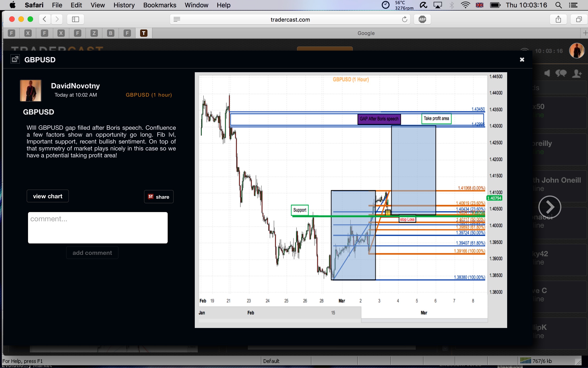Open the AdBlock Plus extension icon
Viewport: 588px width, 368px height.
(422, 19)
